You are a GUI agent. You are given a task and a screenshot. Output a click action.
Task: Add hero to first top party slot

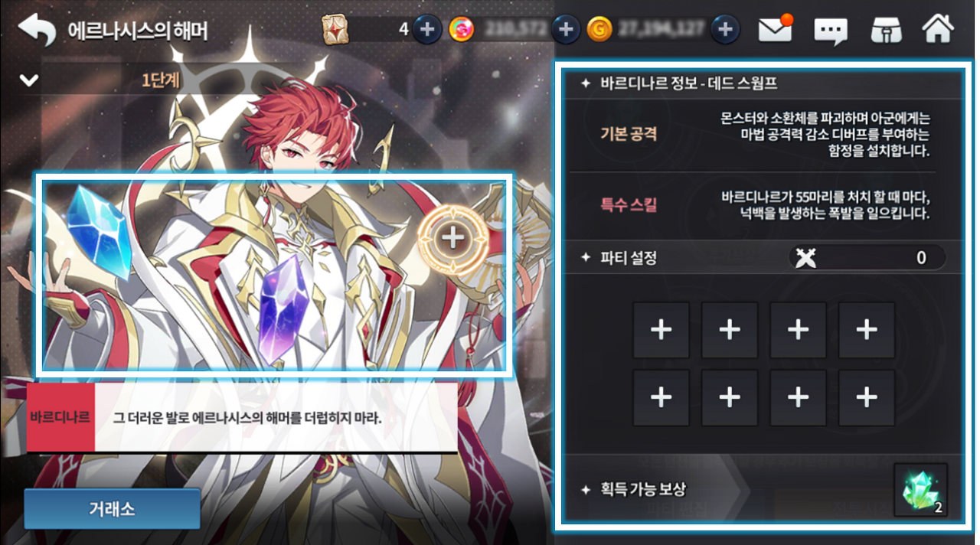pos(661,330)
